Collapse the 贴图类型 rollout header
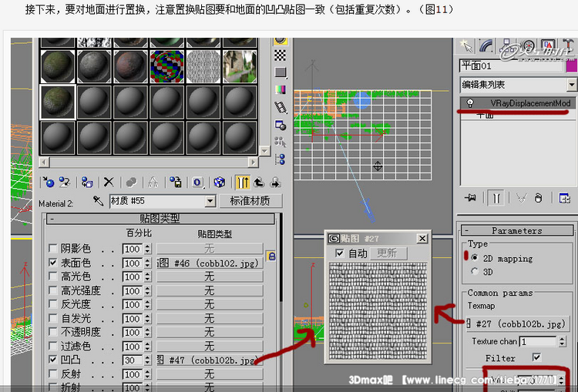The height and width of the screenshot is (392, 578). [x=158, y=219]
